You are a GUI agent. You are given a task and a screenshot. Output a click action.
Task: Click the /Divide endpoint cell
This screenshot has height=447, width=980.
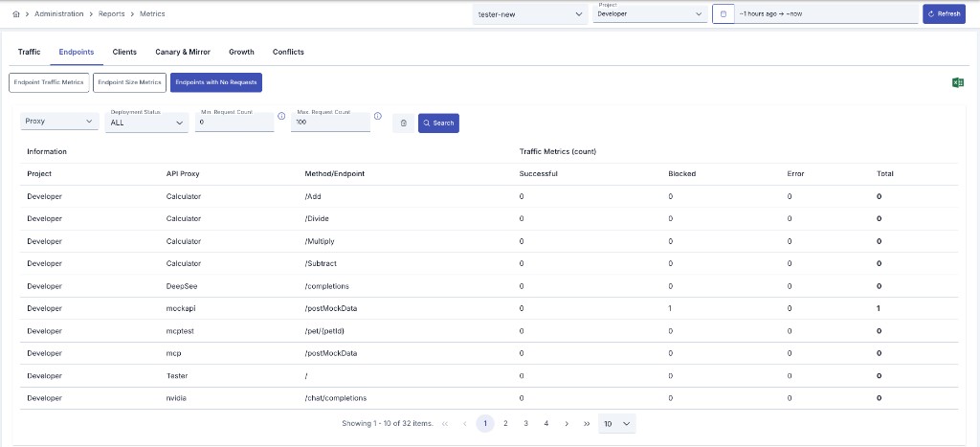click(317, 219)
